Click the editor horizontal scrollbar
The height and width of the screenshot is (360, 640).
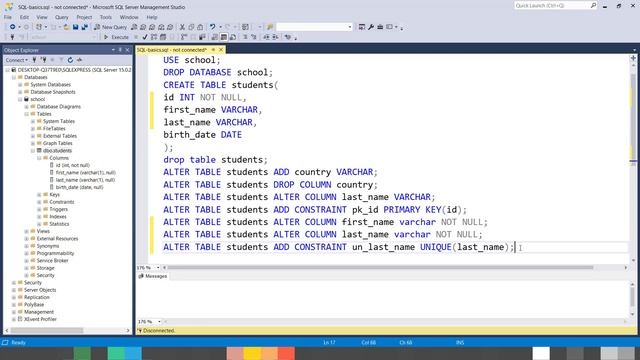(380, 268)
